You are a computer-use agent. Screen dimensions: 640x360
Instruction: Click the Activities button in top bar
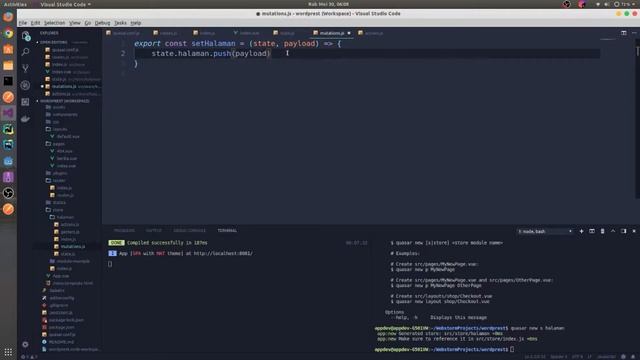(15, 4)
